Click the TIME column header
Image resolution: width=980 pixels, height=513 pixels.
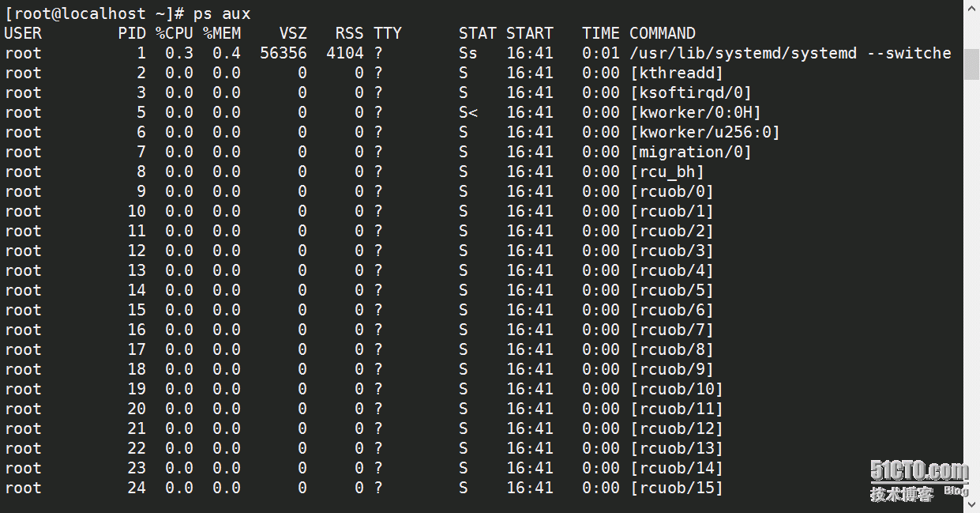601,33
